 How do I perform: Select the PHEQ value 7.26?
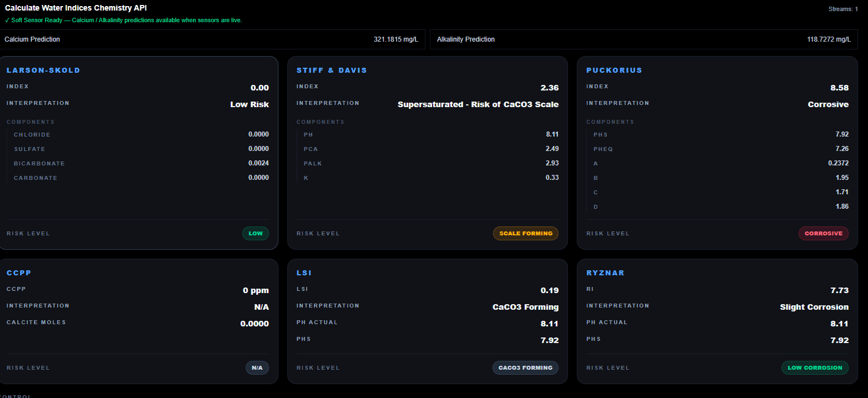click(x=842, y=149)
